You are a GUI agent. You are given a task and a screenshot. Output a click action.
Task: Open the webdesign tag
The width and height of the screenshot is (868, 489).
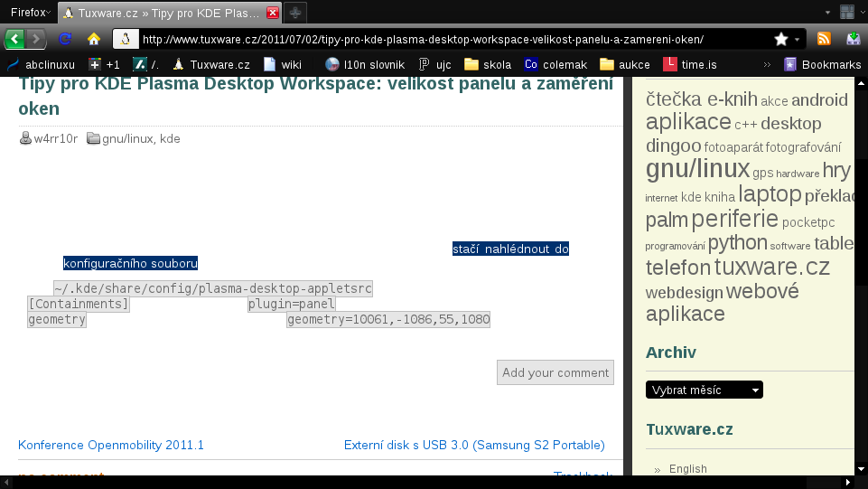click(x=685, y=292)
